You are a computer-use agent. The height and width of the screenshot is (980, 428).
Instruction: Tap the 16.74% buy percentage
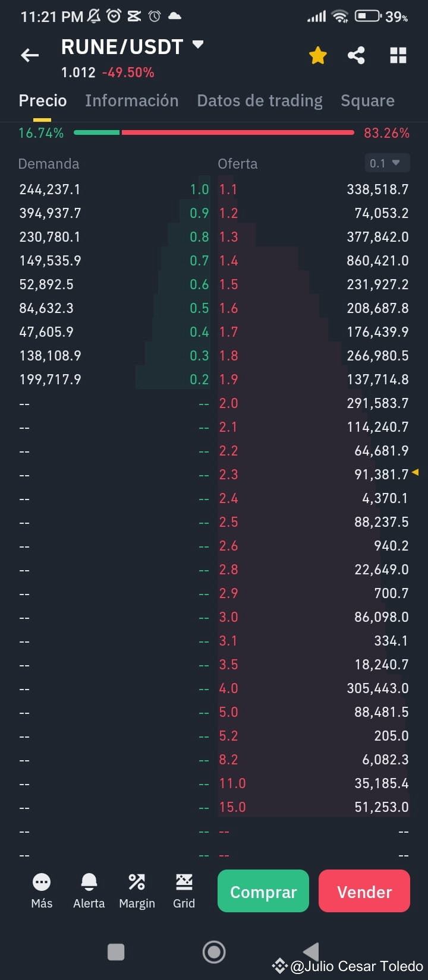pyautogui.click(x=41, y=133)
